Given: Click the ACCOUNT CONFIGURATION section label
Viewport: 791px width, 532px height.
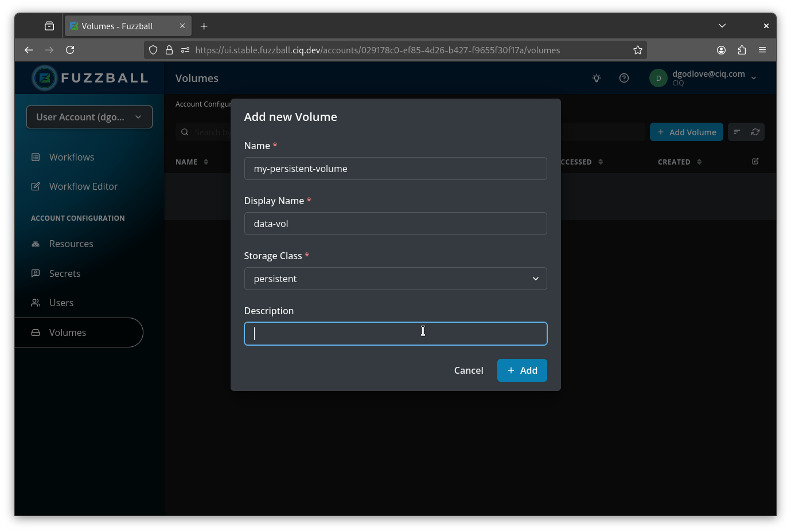Looking at the screenshot, I should (x=78, y=218).
